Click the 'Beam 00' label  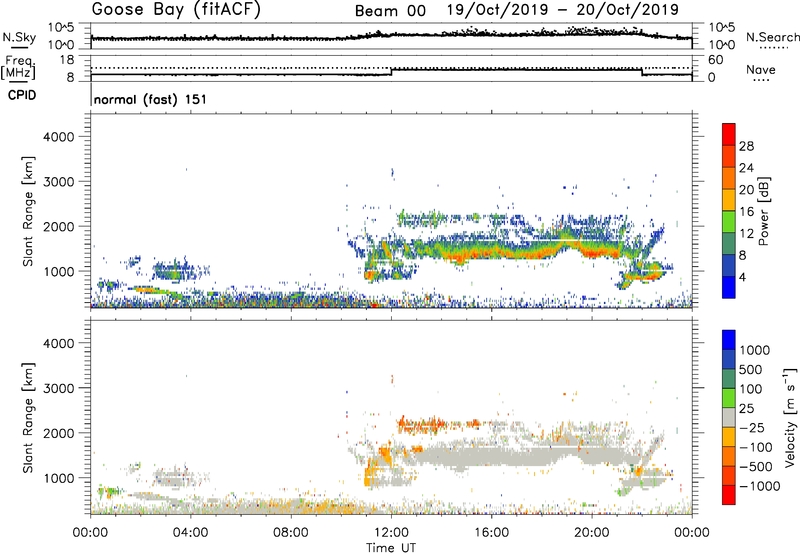tap(390, 11)
